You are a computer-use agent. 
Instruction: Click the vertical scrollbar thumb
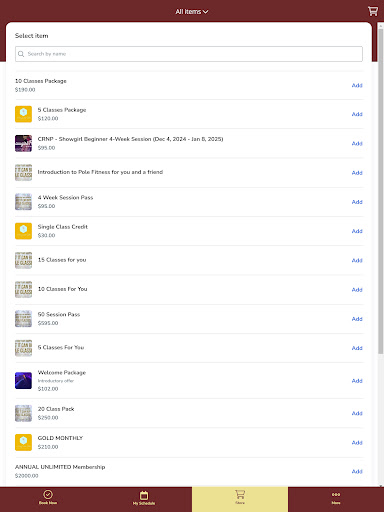(381, 192)
